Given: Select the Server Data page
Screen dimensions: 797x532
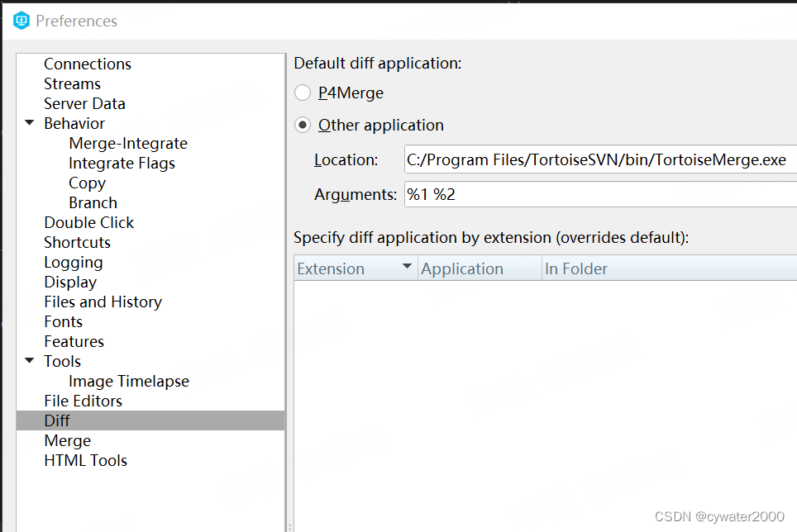Looking at the screenshot, I should pos(84,103).
